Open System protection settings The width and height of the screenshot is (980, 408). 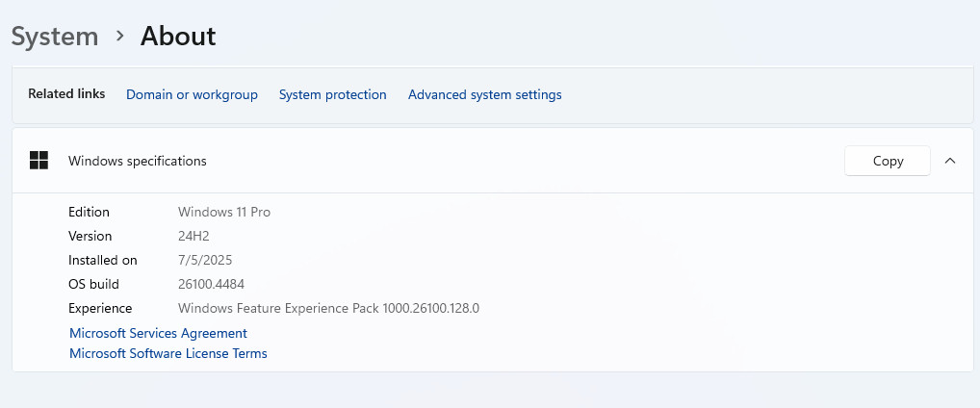[x=332, y=95]
